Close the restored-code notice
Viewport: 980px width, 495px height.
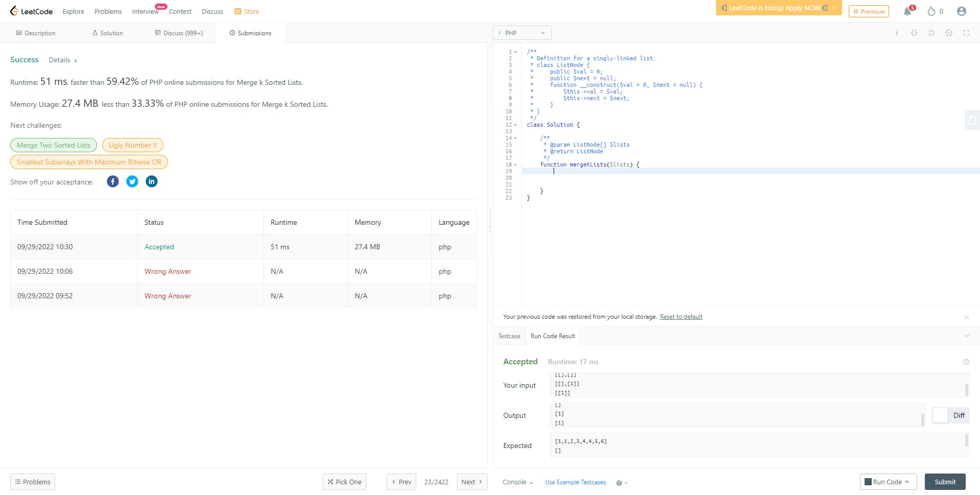[967, 317]
